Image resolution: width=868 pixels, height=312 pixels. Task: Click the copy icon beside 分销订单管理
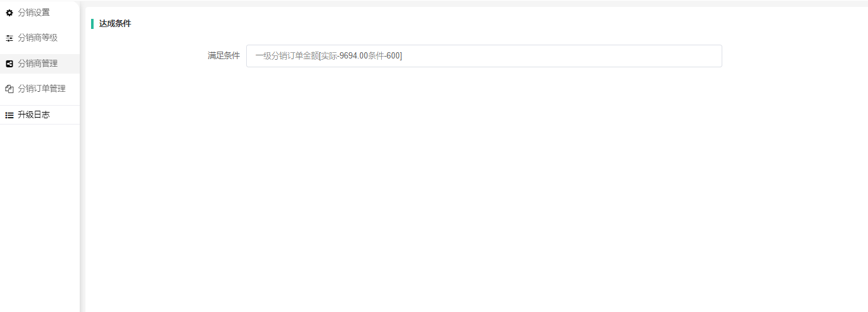click(9, 89)
